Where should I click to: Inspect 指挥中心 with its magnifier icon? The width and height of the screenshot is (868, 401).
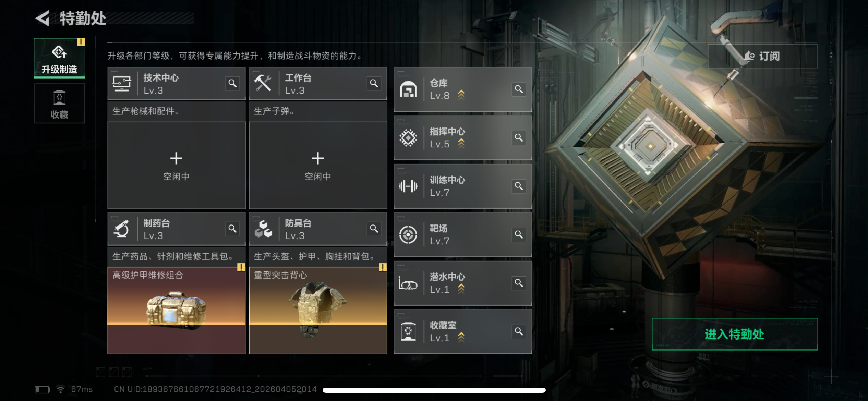[519, 137]
